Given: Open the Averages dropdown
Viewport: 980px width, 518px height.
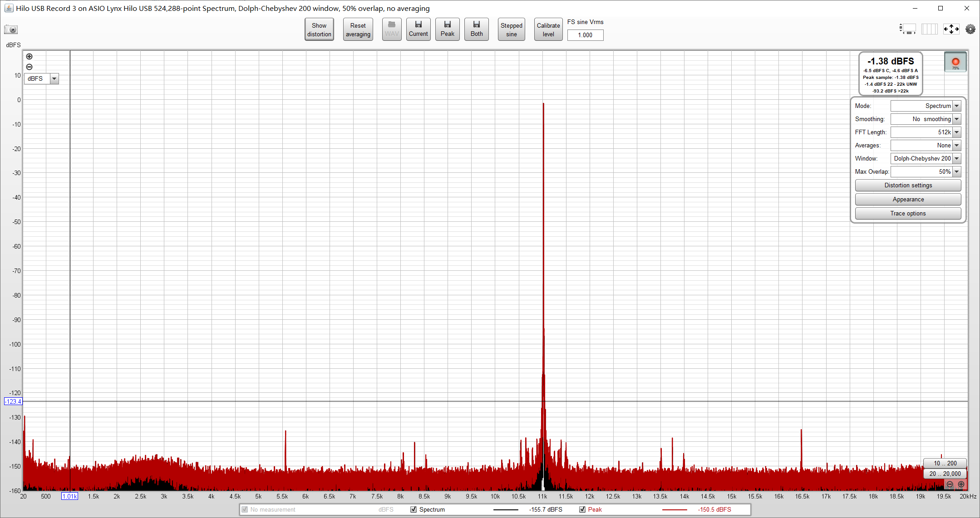Looking at the screenshot, I should click(956, 146).
